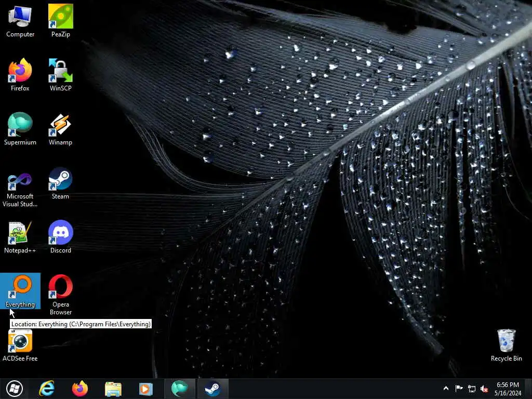Click the Supermium desktop shortcut
This screenshot has height=399, width=532.
pyautogui.click(x=20, y=129)
